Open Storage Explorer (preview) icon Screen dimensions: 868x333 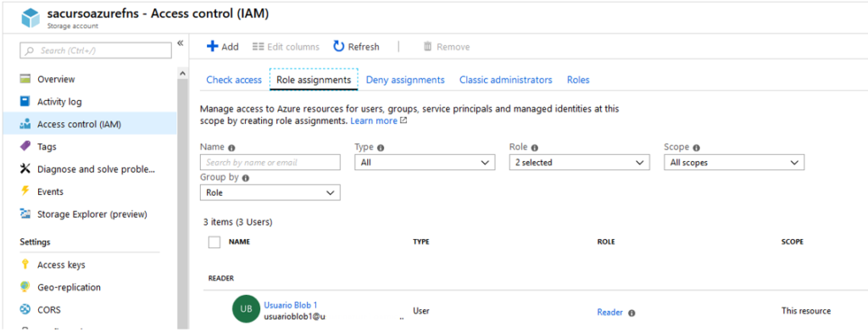25,214
